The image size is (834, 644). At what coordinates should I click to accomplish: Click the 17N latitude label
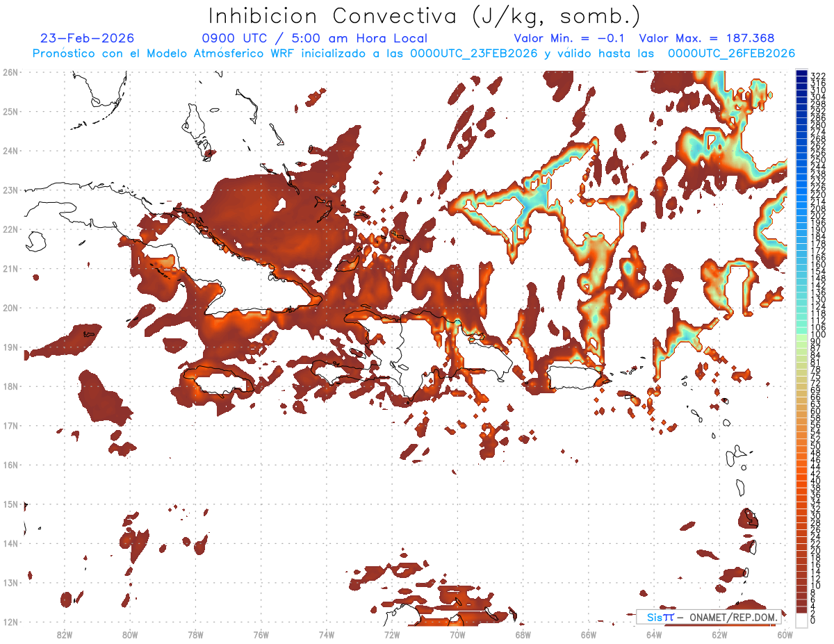coord(10,425)
